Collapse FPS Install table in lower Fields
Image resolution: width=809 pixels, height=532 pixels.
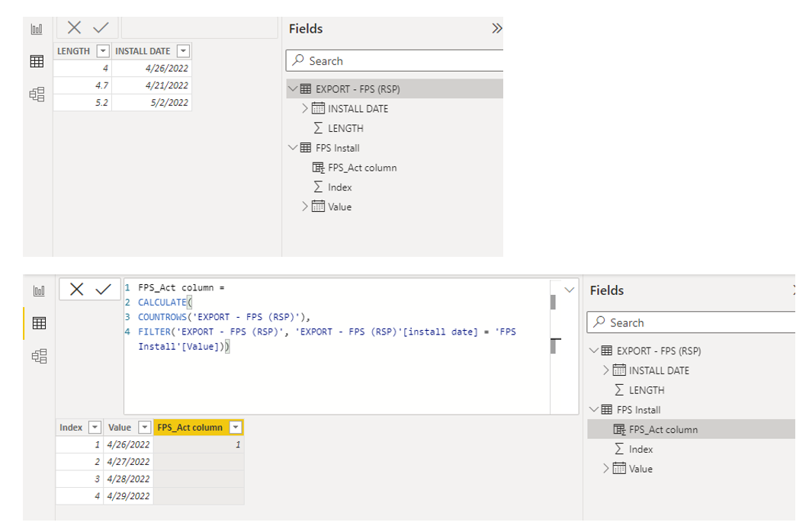(594, 409)
